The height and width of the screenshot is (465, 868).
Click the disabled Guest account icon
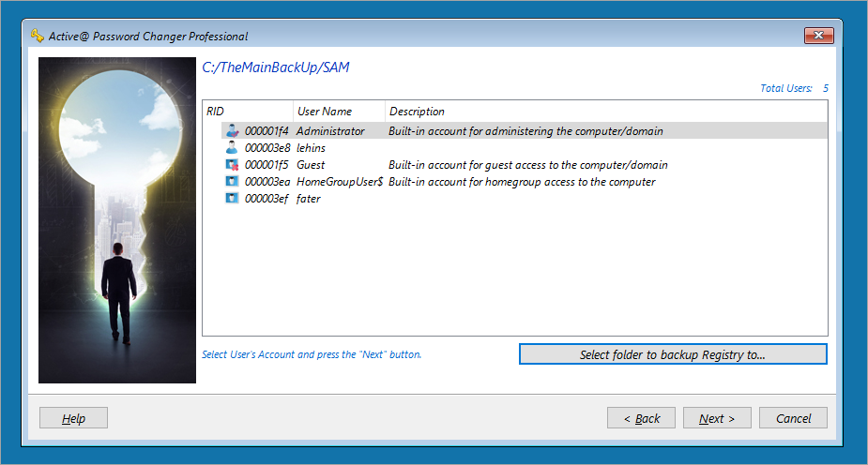pyautogui.click(x=232, y=165)
